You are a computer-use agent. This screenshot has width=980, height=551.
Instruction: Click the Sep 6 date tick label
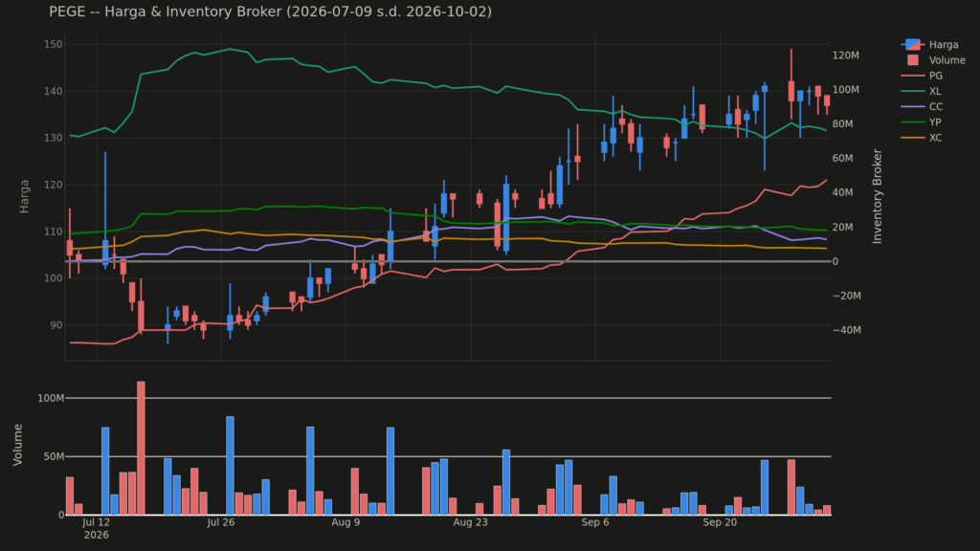(x=595, y=522)
